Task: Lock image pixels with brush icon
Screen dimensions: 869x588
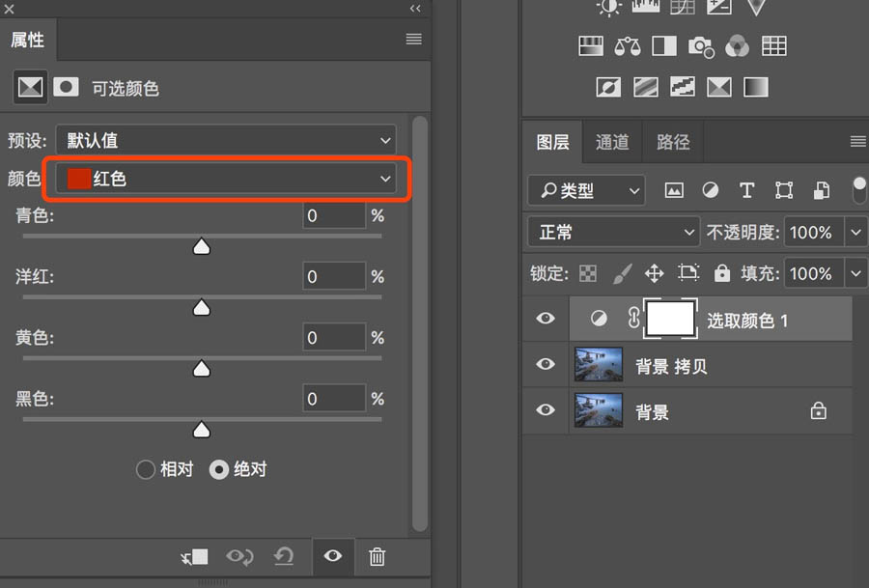Action: (x=622, y=273)
